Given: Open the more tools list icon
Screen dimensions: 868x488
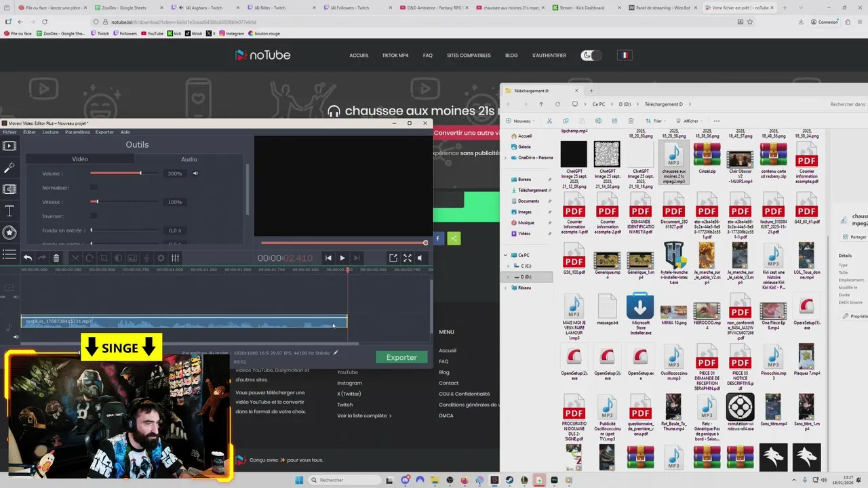Looking at the screenshot, I should 9,254.
